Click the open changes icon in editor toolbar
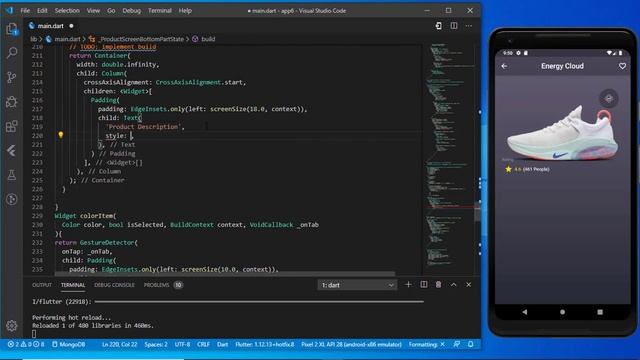 (438, 26)
